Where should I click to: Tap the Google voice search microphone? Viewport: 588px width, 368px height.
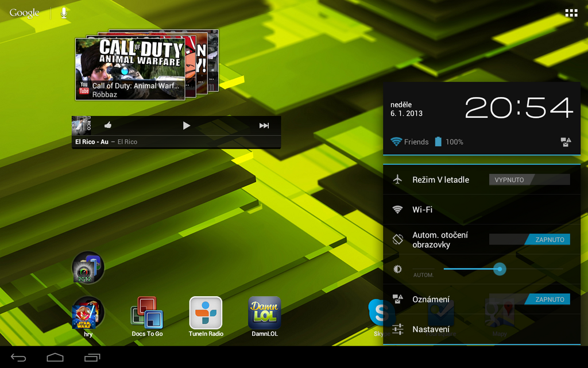point(64,13)
